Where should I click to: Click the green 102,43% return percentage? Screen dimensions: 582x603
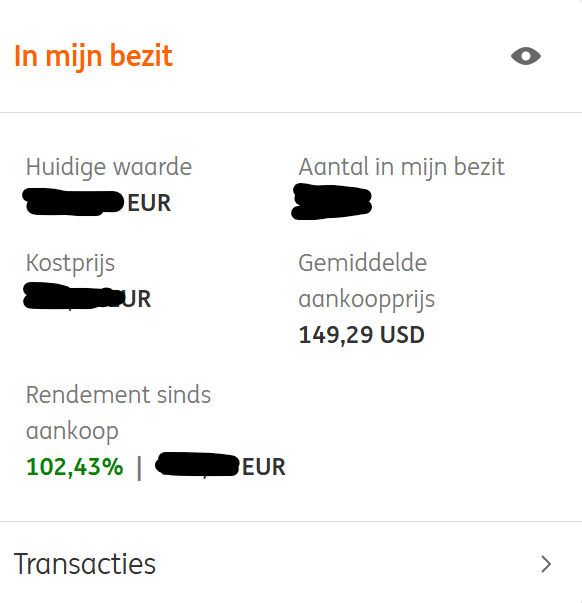click(75, 467)
